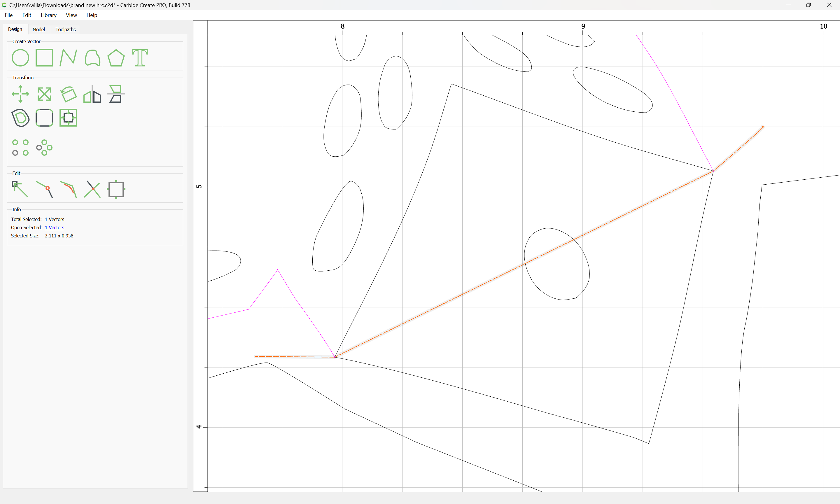Click the Selected Size value 2.111 x 0.958
Screen dimensions: 840x504
tap(59, 236)
